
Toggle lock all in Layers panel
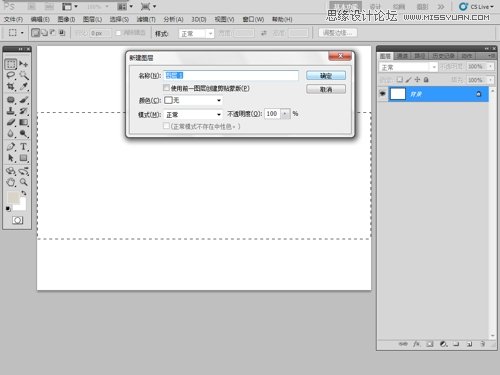[x=426, y=80]
